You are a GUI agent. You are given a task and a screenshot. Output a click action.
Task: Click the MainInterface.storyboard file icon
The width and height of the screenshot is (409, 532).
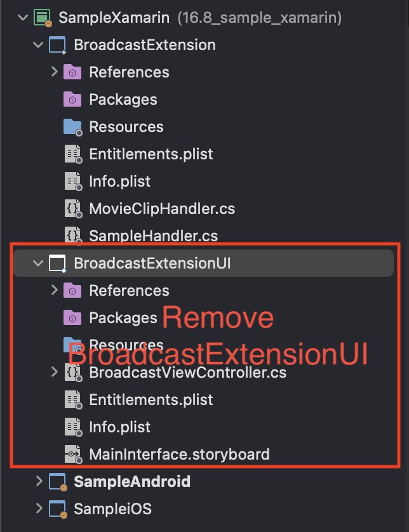pos(73,455)
